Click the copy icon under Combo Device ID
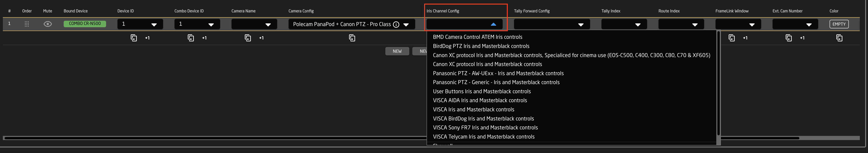This screenshot has width=868, height=153. point(191,38)
